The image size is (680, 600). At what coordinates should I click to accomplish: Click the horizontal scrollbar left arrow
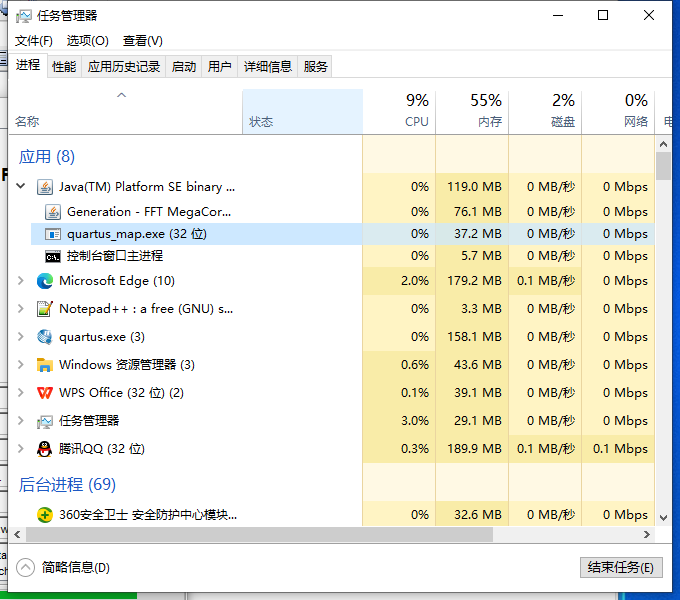pyautogui.click(x=17, y=535)
